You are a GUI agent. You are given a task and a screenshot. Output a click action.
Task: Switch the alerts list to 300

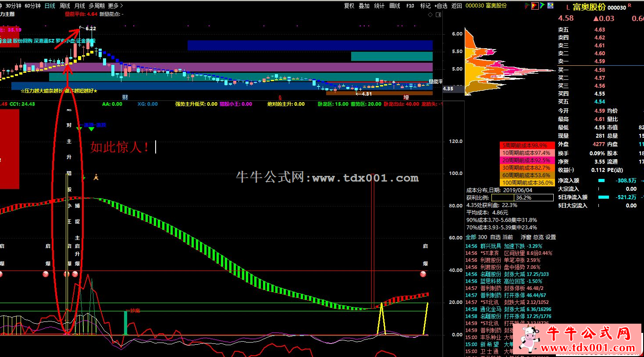click(x=482, y=237)
